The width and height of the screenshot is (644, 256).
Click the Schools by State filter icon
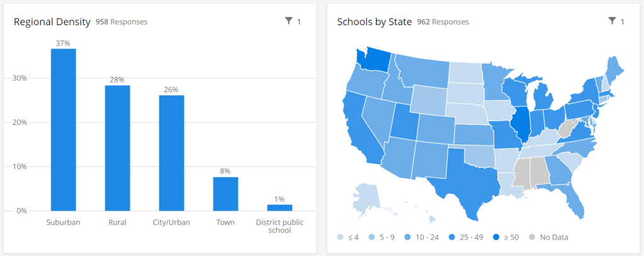(x=612, y=21)
